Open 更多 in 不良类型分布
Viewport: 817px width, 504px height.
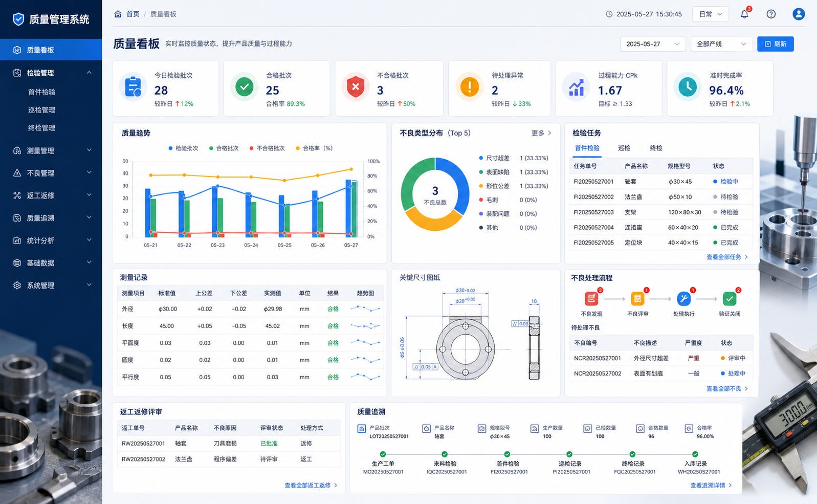click(x=541, y=133)
